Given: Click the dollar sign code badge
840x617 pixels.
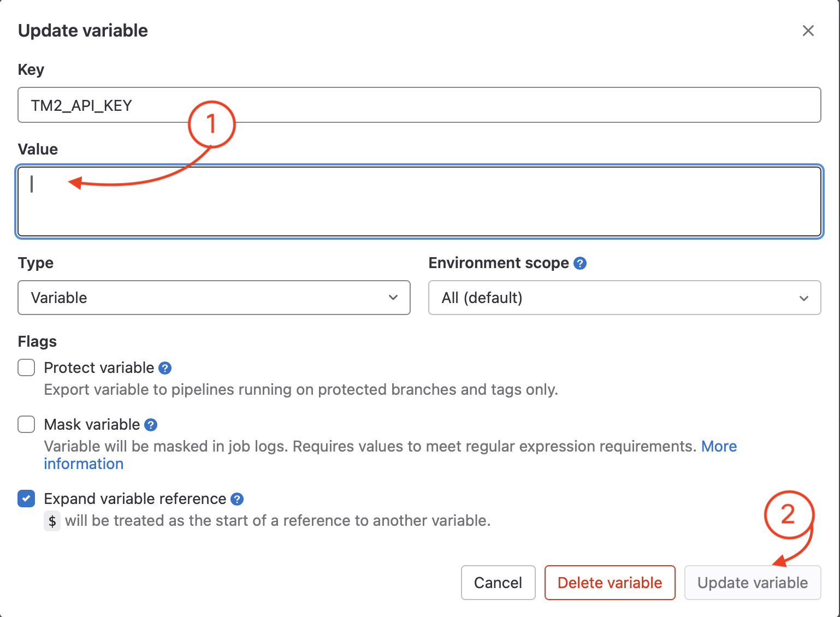Looking at the screenshot, I should pos(52,521).
